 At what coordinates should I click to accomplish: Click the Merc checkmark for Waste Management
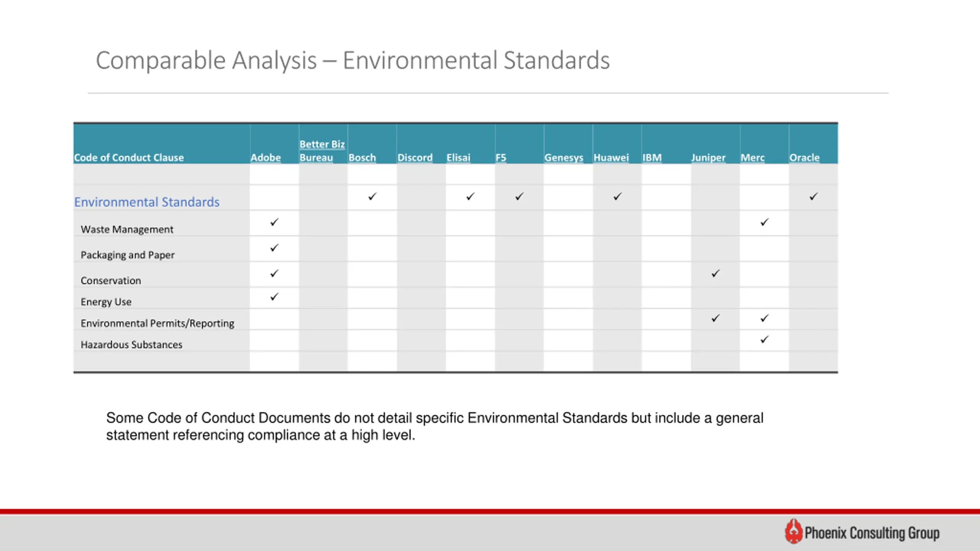764,222
